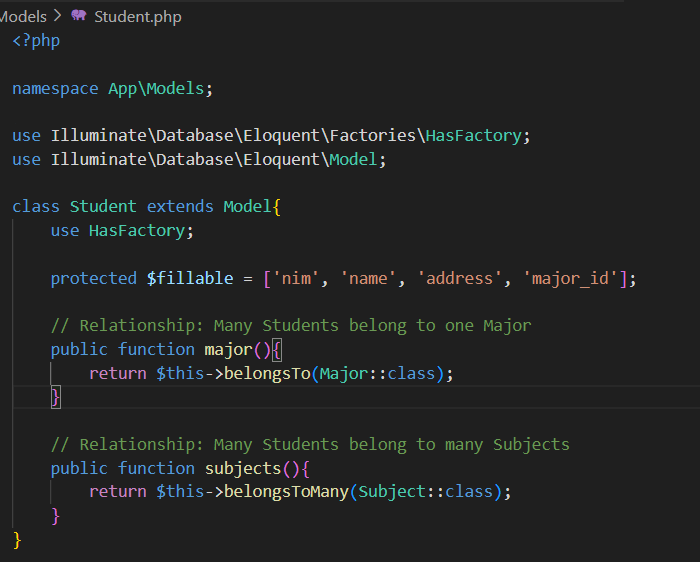Click the highlighted closing brace of major()

[x=56, y=397]
